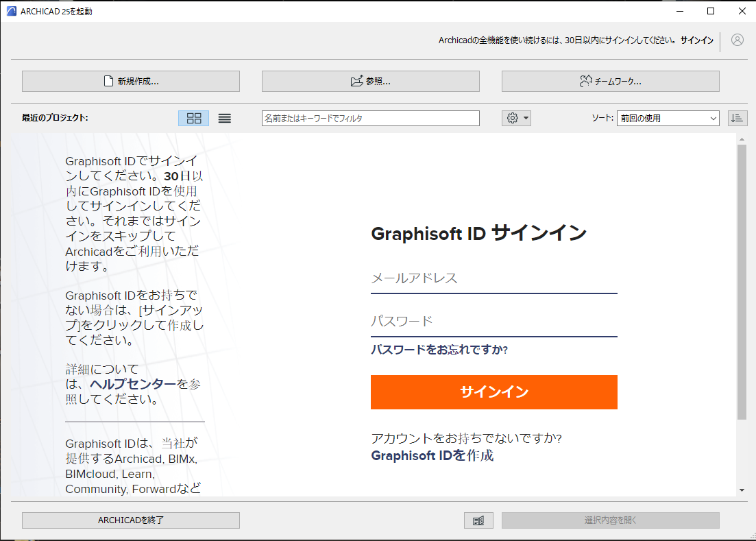Click the パスワードをお忘れですか link
Viewport: 756px width, 541px height.
439,350
